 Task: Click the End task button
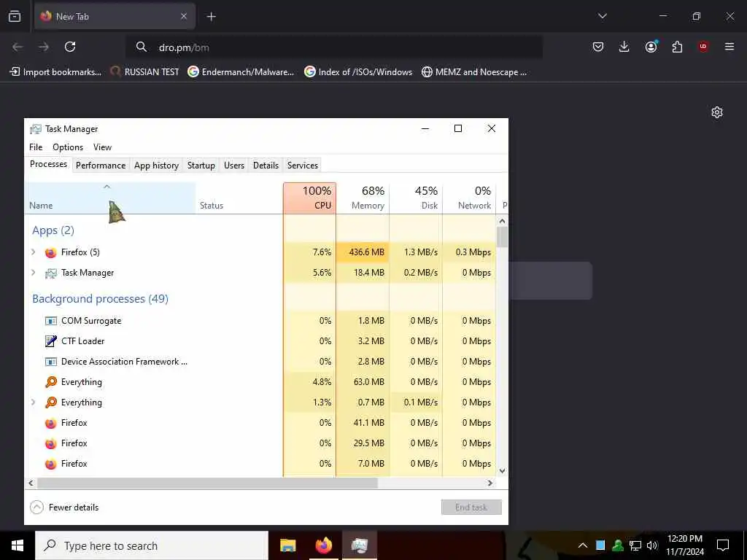coord(471,507)
